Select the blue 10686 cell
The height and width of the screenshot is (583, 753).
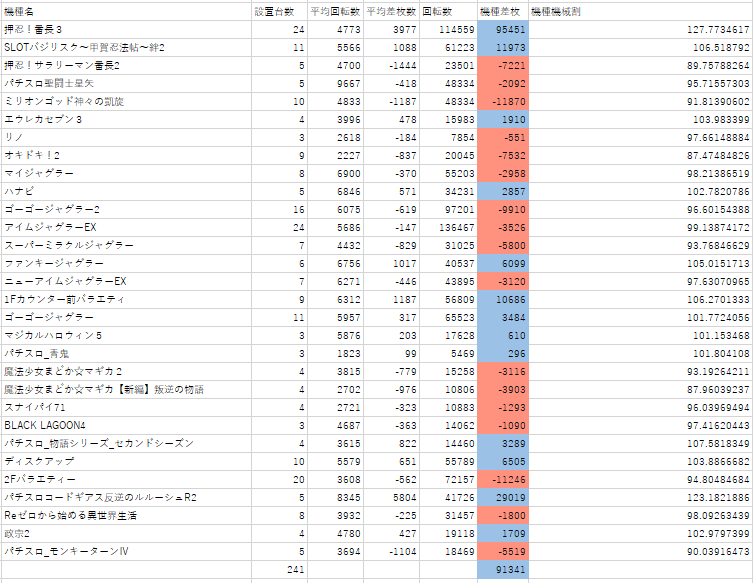point(503,300)
